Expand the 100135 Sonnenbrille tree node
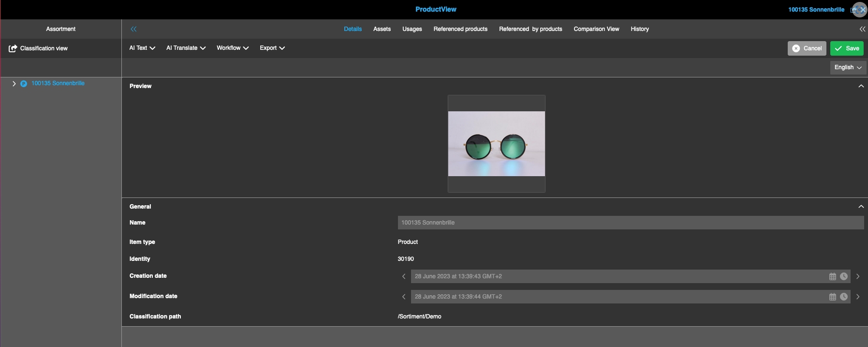Viewport: 868px width, 347px height. click(x=14, y=84)
